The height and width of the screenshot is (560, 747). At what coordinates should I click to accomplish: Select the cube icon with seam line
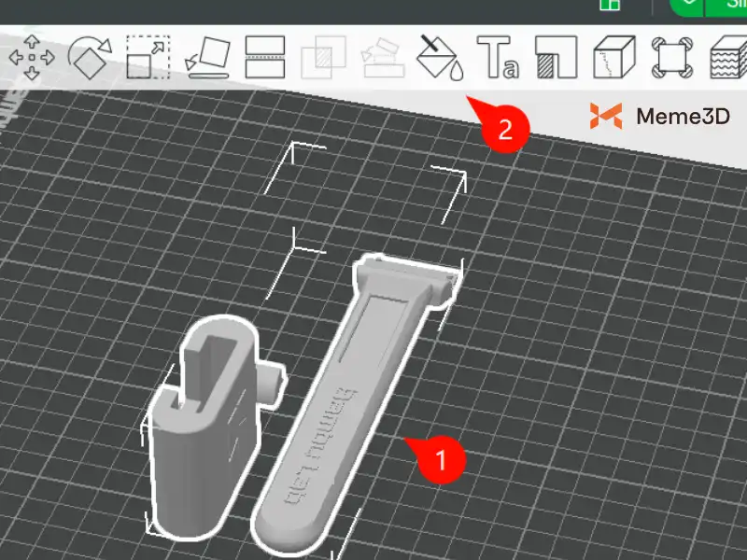coord(613,58)
